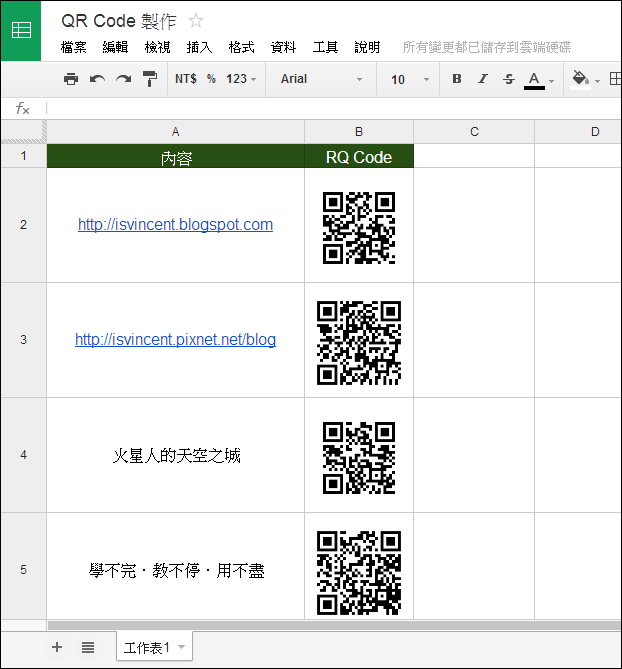Open the text color picker
The height and width of the screenshot is (669, 622).
pos(534,80)
